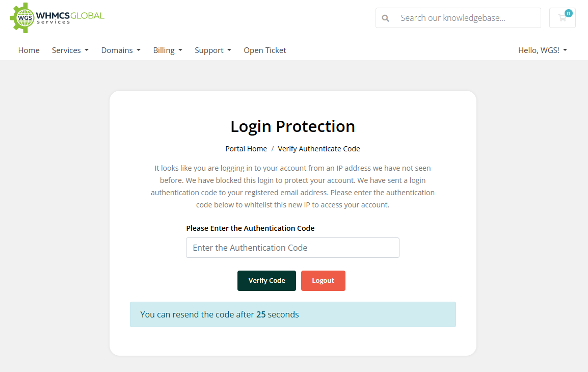Image resolution: width=588 pixels, height=372 pixels.
Task: Click the magnifying glass search icon
Action: tap(386, 18)
